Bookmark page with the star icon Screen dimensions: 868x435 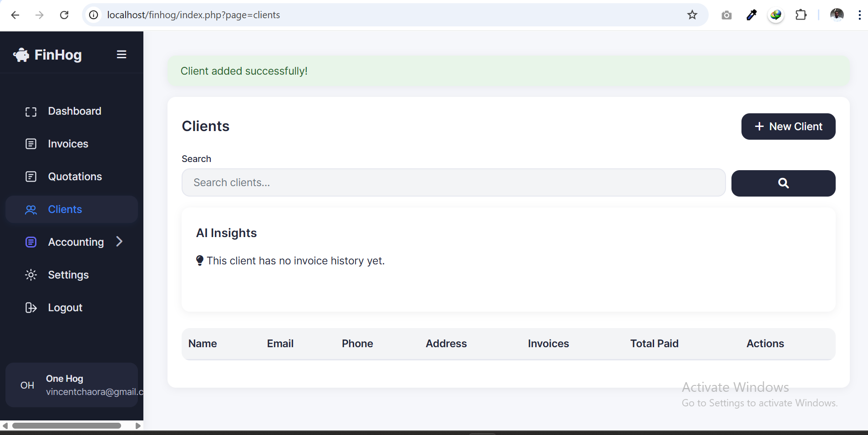[692, 15]
